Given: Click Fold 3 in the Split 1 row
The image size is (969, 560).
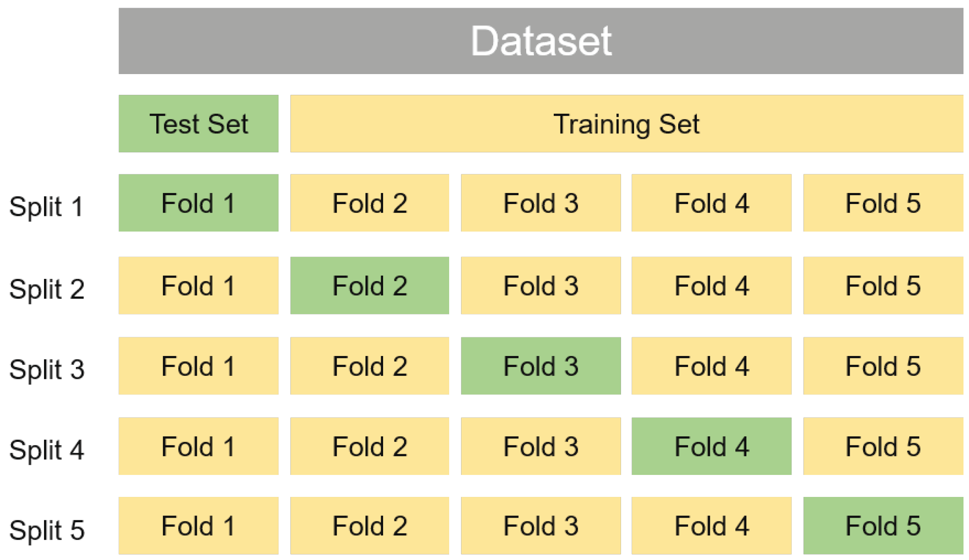Looking at the screenshot, I should click(541, 203).
